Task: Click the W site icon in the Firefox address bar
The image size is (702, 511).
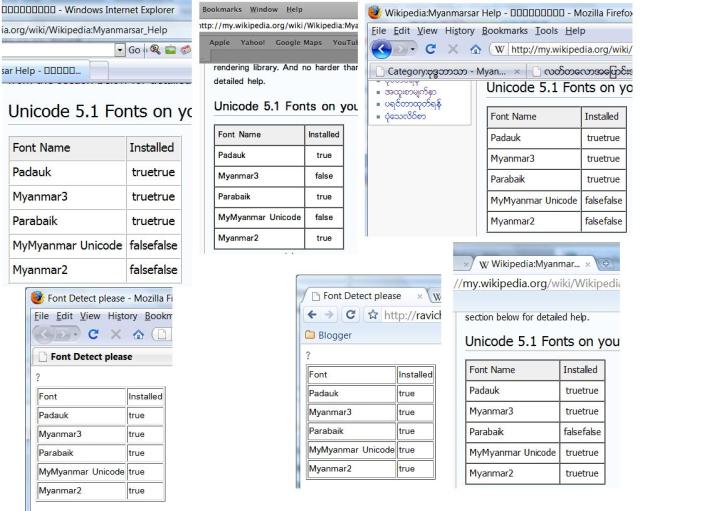Action: (500, 49)
